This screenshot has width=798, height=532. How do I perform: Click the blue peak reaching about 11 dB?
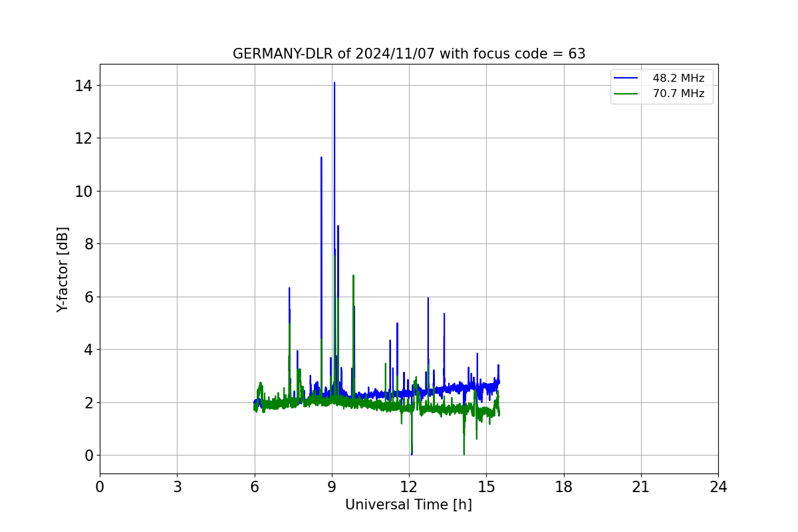[321, 158]
